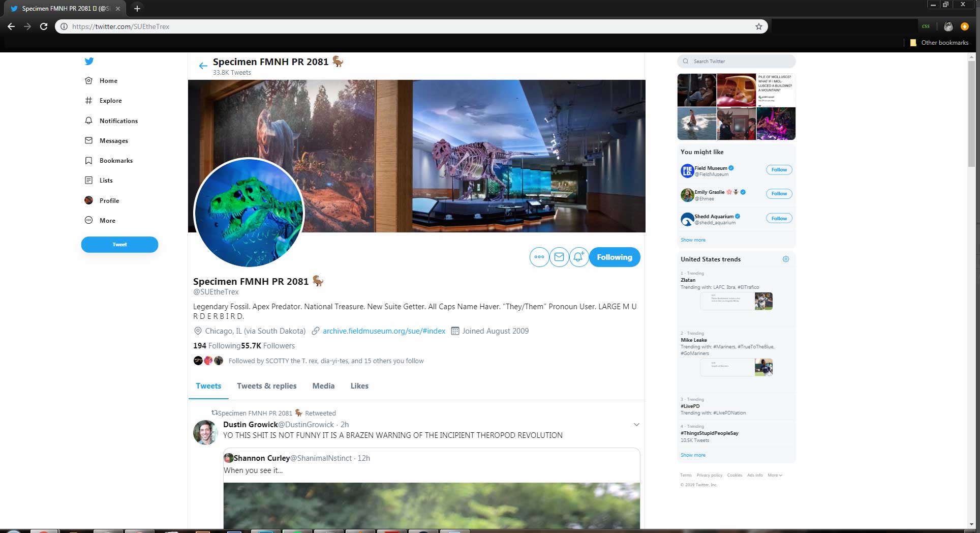Viewport: 980px width, 533px height.
Task: Click the blue Tweet button
Action: (x=119, y=245)
